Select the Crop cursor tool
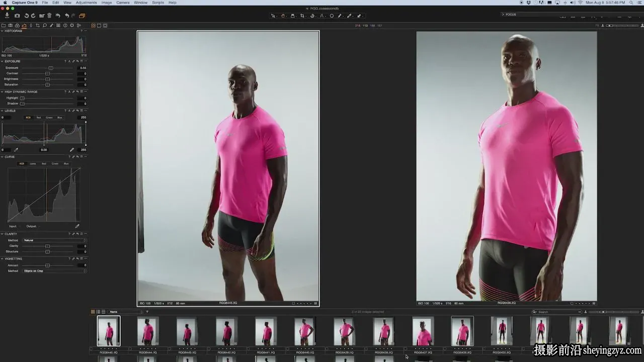This screenshot has width=644, height=362. 302,16
